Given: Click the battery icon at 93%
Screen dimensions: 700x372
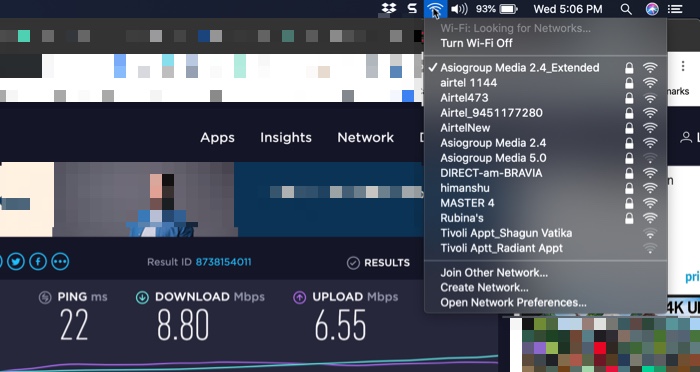Looking at the screenshot, I should coord(508,9).
